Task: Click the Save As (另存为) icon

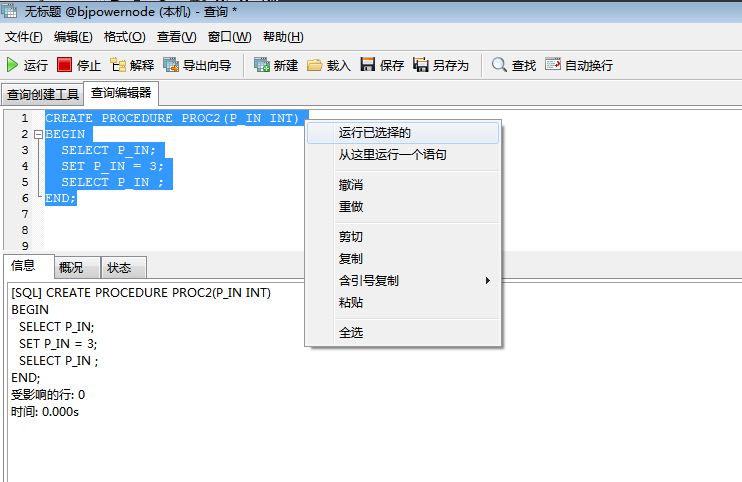Action: tap(421, 65)
